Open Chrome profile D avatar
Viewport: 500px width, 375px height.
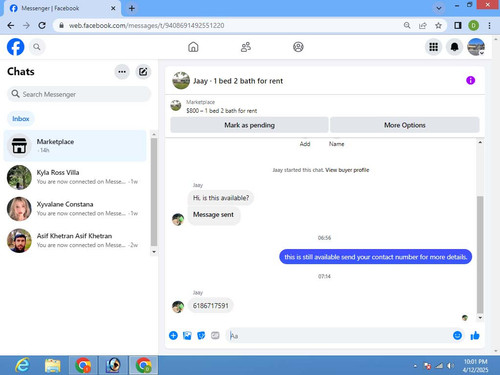(x=473, y=25)
